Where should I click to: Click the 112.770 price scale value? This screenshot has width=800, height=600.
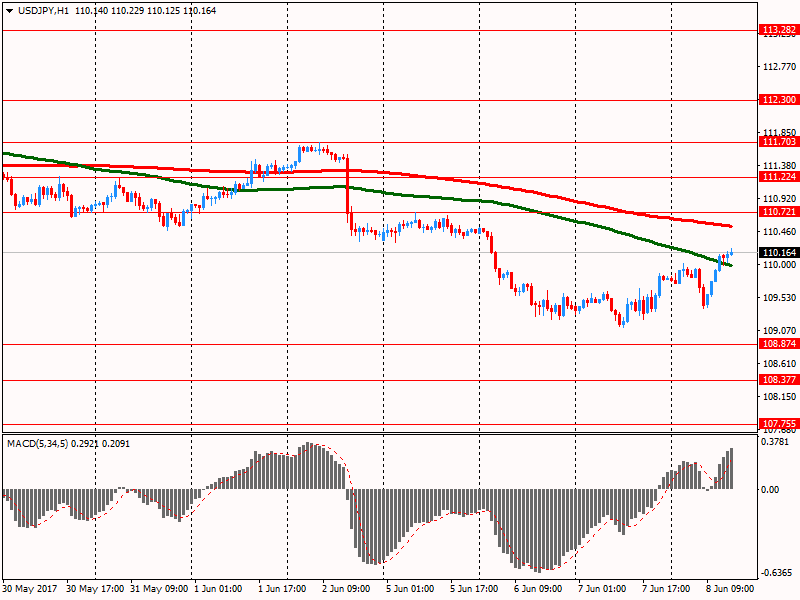(779, 67)
